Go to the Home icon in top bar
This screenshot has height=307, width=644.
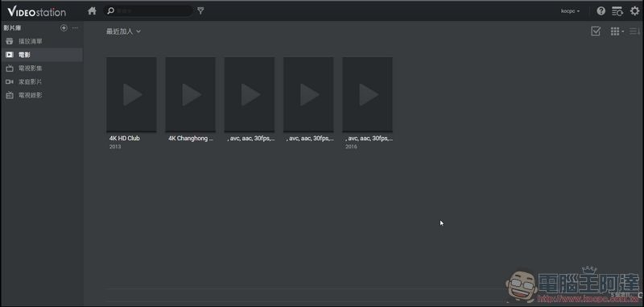(92, 11)
